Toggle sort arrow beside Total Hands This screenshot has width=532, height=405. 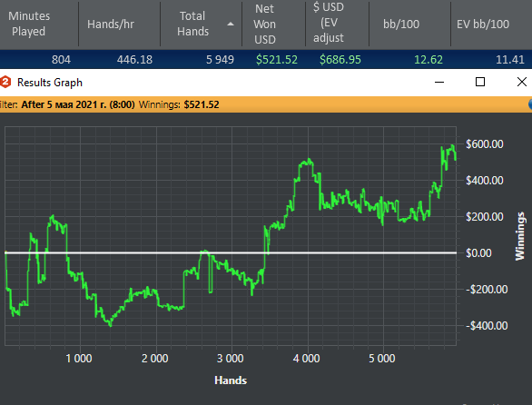point(231,25)
